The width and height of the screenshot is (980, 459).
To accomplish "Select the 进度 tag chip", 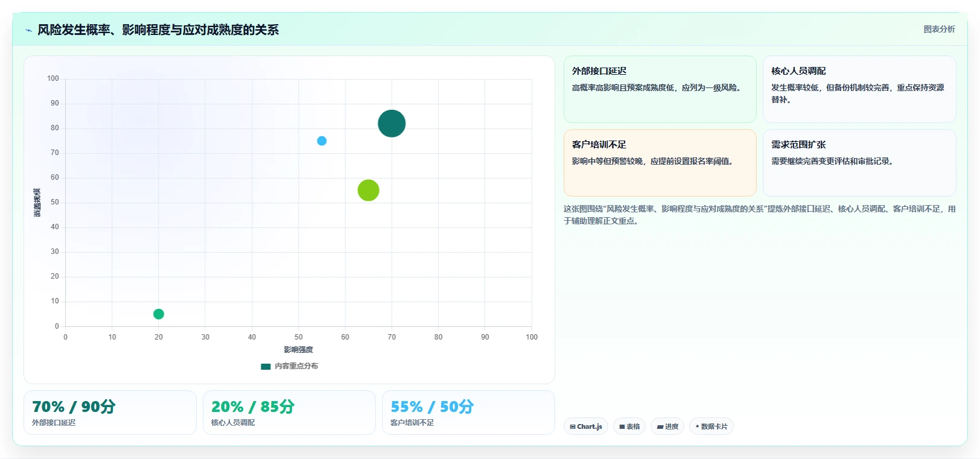I will pos(667,426).
